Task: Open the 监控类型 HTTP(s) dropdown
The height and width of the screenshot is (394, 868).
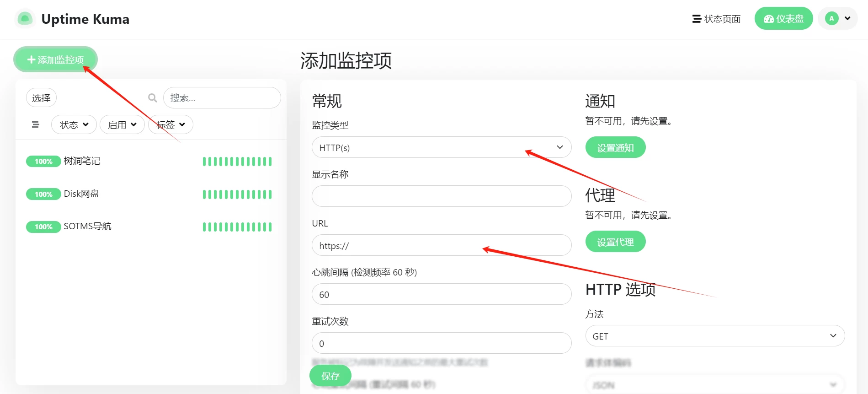Action: point(442,147)
